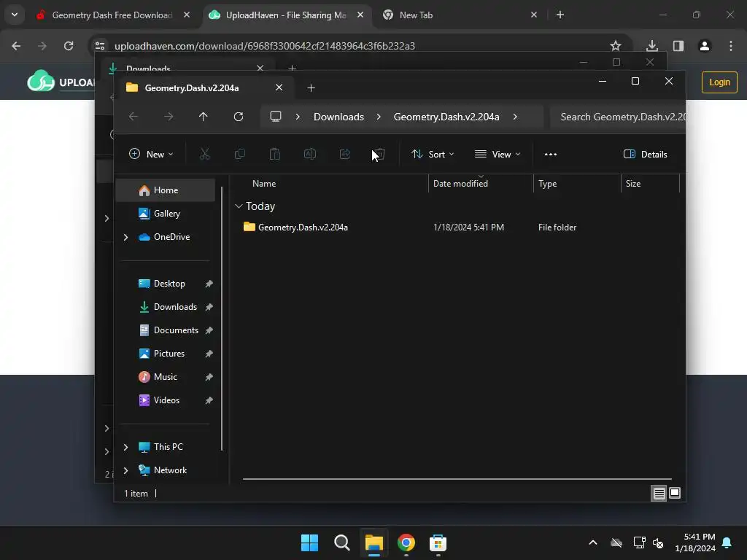Click the Login button on UploadHaven
Viewport: 747px width, 560px height.
tap(719, 82)
